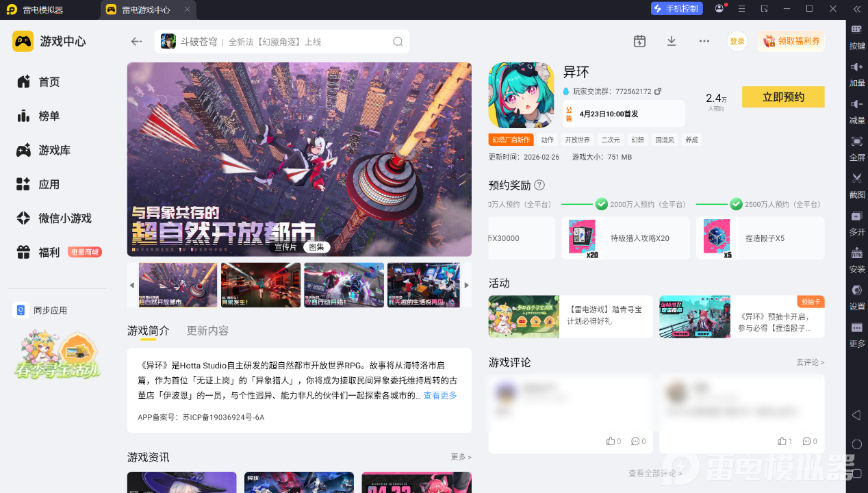Expand 更多 game news
The height and width of the screenshot is (493, 868).
coord(461,457)
